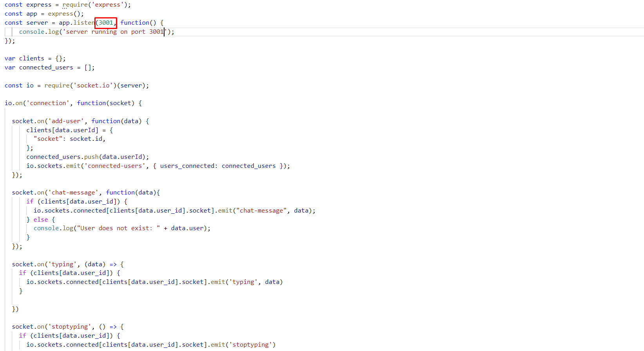Select the 'var clients = {};' line
This screenshot has height=351, width=644.
pos(35,58)
